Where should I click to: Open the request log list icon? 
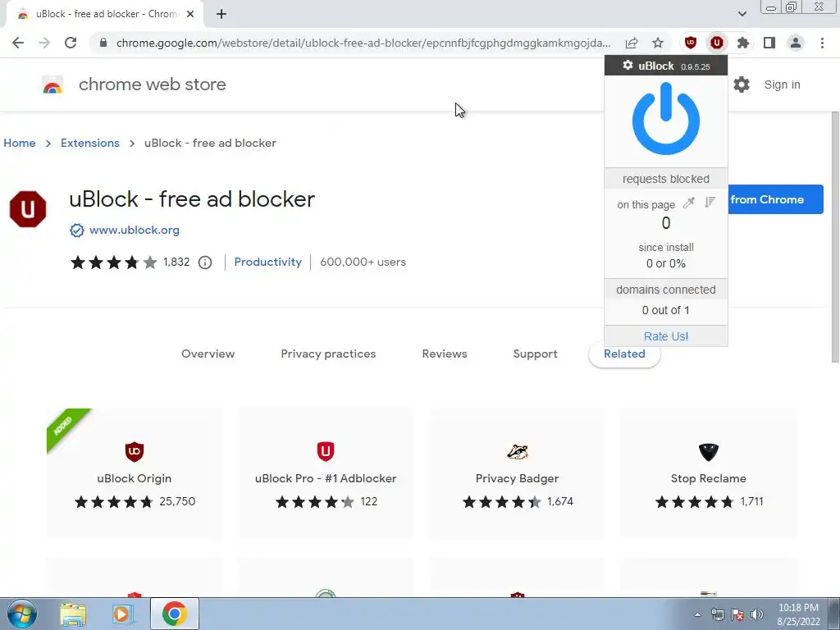click(x=710, y=203)
